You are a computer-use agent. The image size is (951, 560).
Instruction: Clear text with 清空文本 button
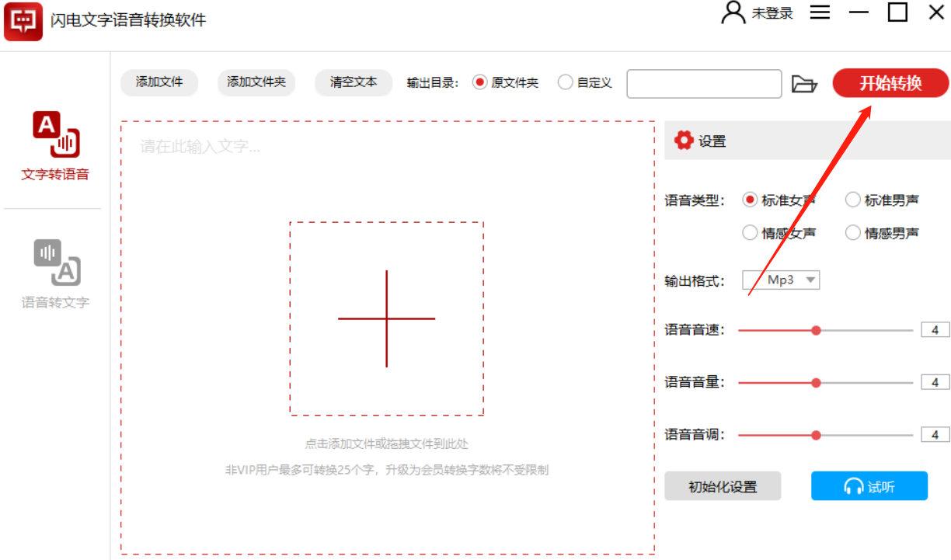click(x=354, y=82)
